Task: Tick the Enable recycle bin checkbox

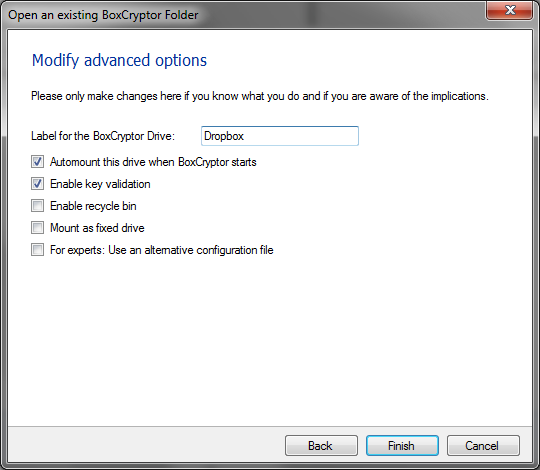Action: (x=37, y=206)
